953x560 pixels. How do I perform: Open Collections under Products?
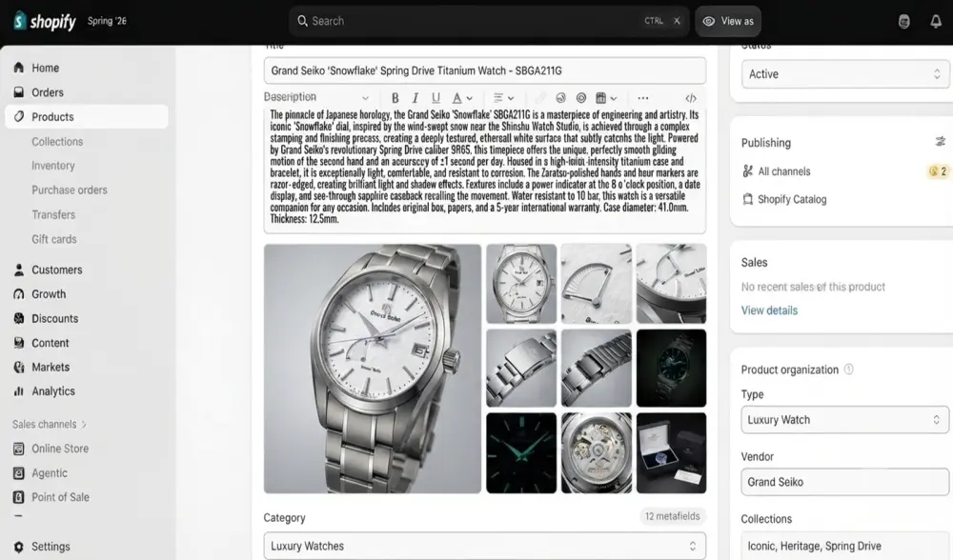[x=57, y=142]
